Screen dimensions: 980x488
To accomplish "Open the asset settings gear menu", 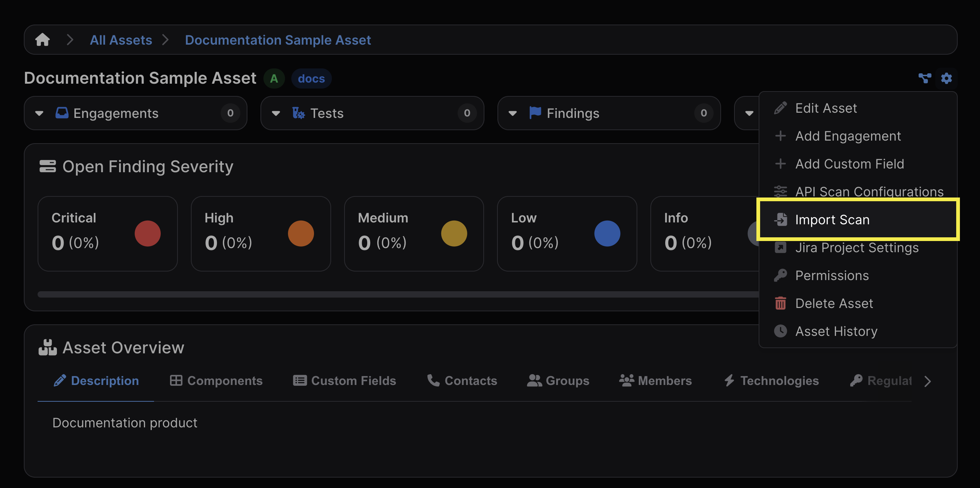I will (946, 78).
